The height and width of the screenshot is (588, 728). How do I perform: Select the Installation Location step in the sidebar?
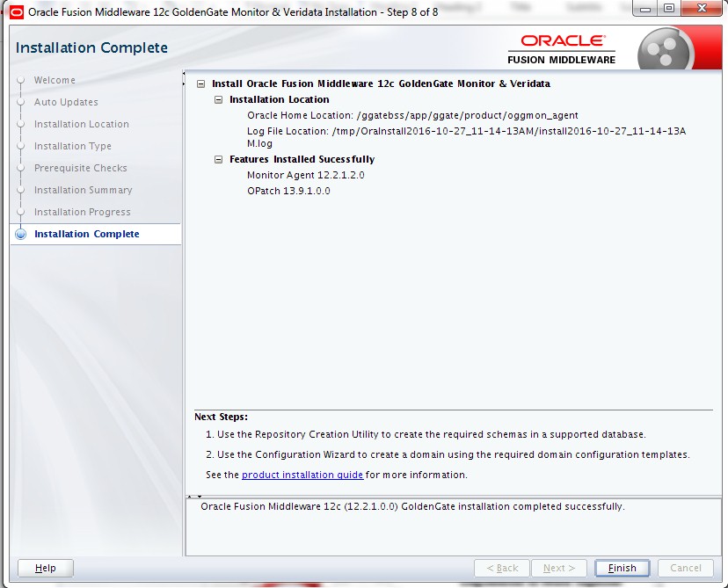point(81,124)
